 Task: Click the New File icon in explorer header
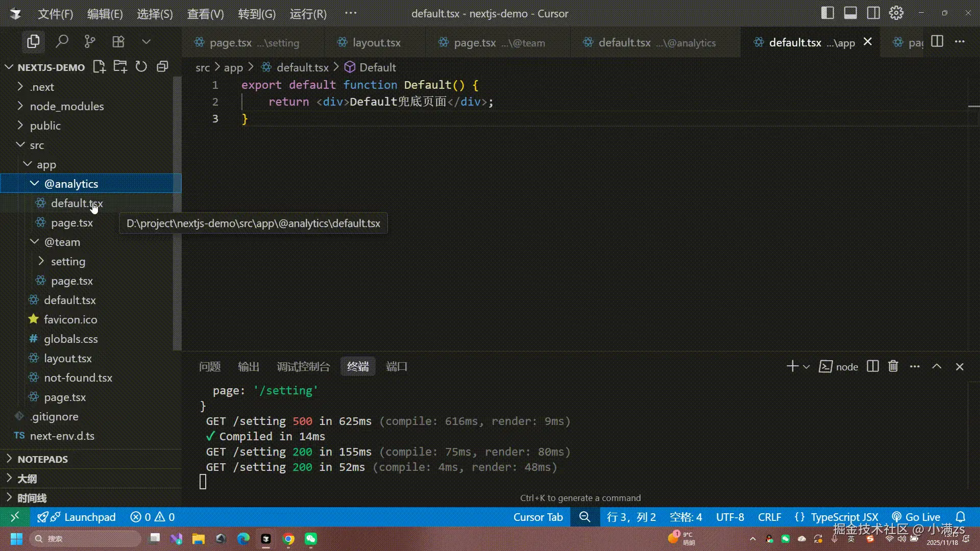[x=99, y=67]
